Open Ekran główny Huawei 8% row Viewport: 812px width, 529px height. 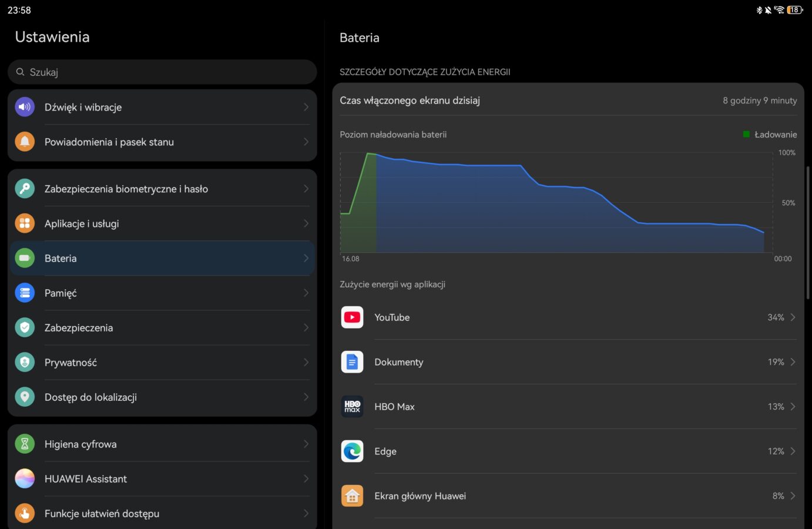point(568,496)
